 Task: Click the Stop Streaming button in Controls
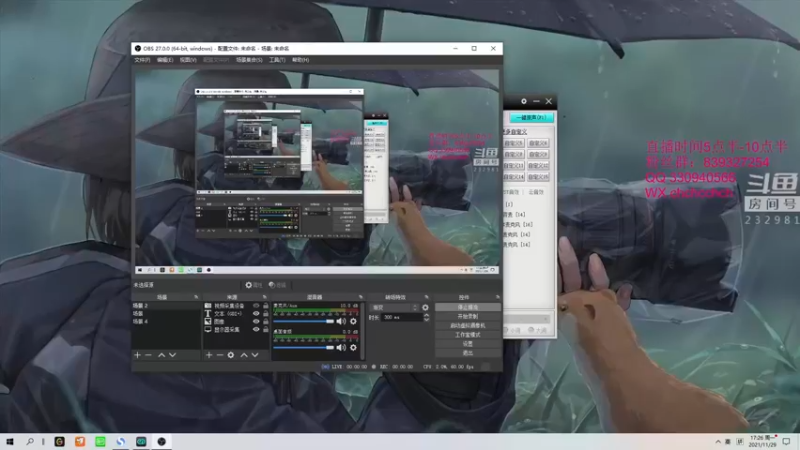point(467,307)
